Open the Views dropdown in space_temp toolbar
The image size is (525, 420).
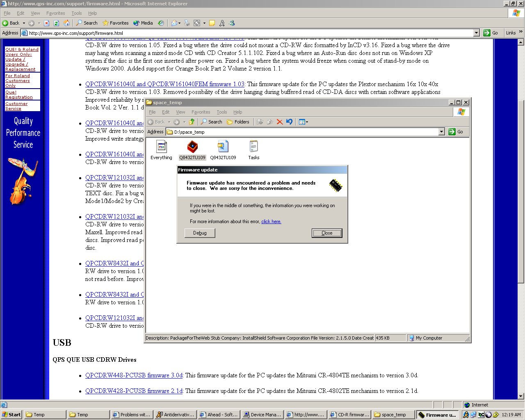pos(304,121)
